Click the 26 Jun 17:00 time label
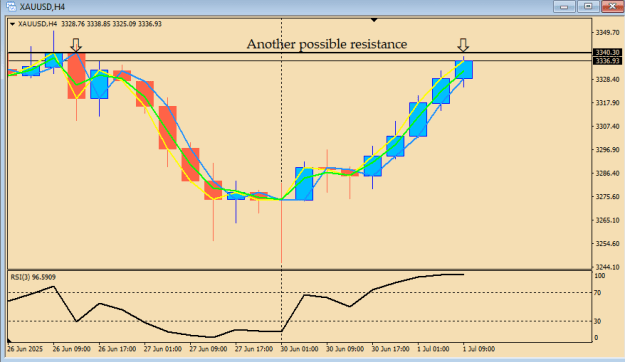This screenshot has width=625, height=362. (117, 349)
